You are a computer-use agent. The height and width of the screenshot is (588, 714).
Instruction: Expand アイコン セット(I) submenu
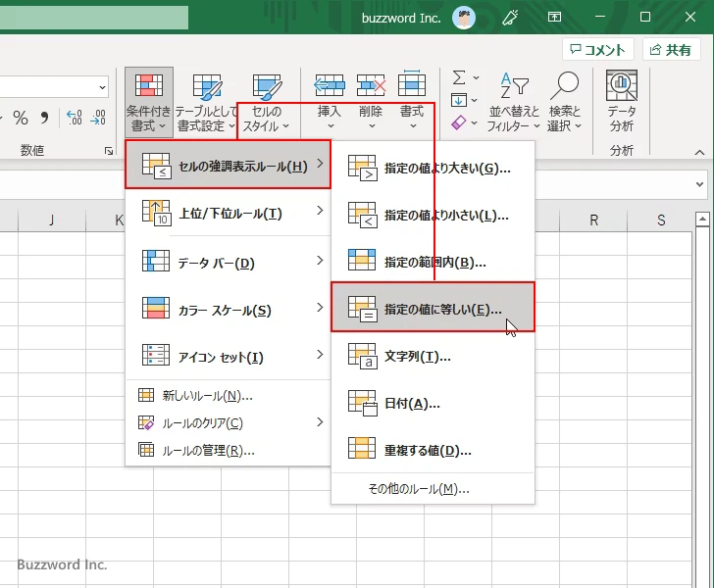tap(228, 357)
